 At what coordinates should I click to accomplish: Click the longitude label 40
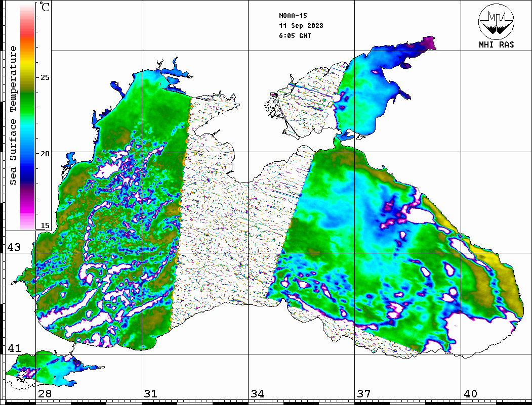470,394
